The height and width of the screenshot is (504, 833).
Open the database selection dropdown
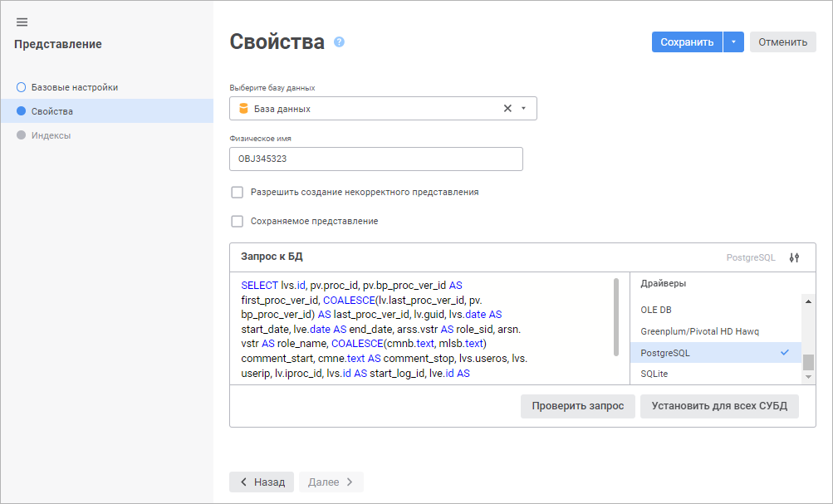523,109
